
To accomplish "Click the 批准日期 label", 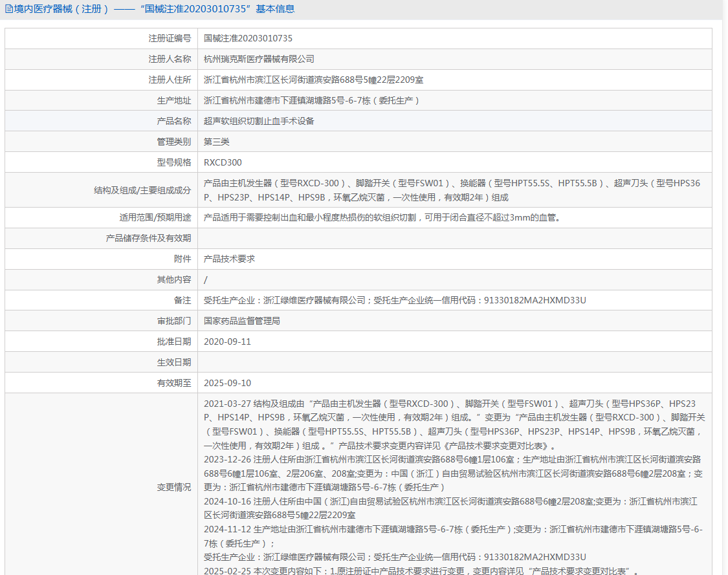I will [173, 342].
